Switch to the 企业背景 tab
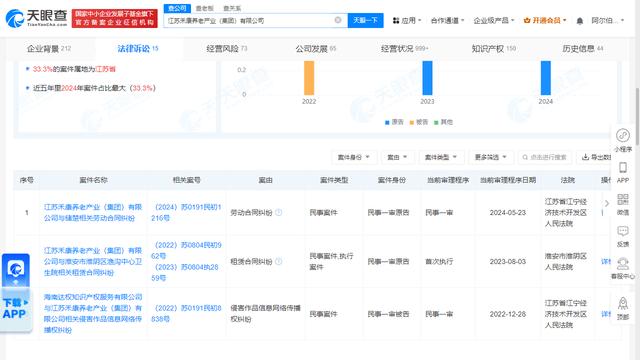This screenshot has height=360, width=640. [49, 49]
